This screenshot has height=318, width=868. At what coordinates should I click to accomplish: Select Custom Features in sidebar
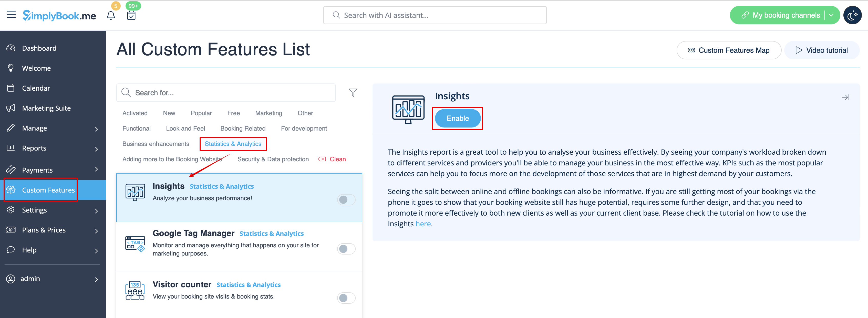(53, 190)
